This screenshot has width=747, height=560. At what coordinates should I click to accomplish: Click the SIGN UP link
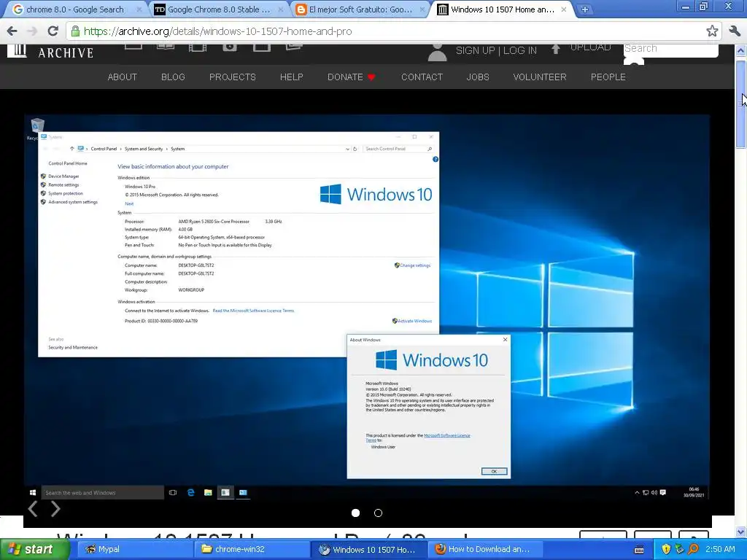475,50
